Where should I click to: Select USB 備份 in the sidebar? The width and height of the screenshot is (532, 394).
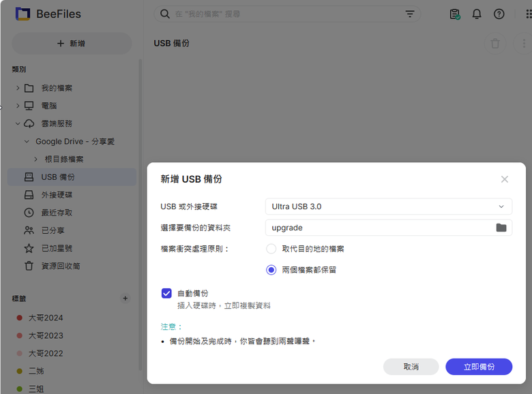pos(72,177)
